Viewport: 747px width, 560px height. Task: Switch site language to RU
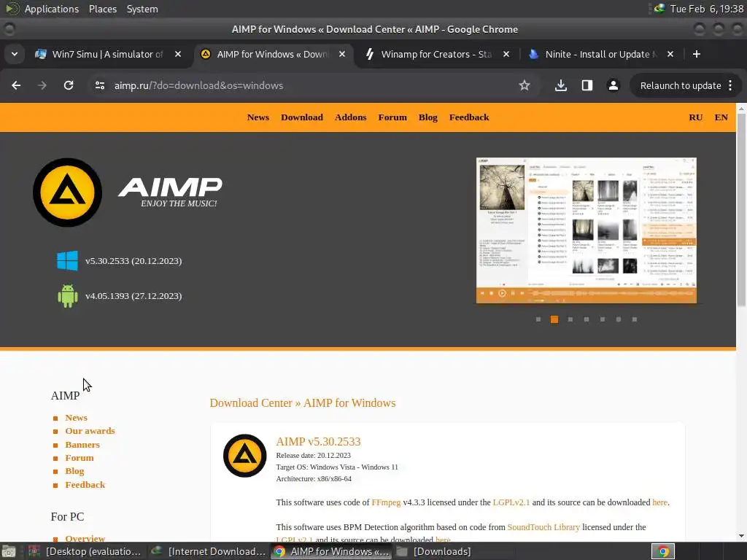[x=695, y=117]
